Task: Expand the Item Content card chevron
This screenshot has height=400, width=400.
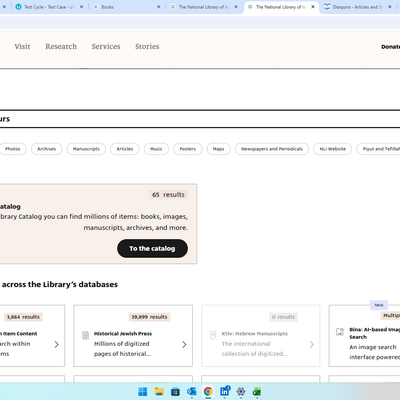Action: [x=57, y=344]
